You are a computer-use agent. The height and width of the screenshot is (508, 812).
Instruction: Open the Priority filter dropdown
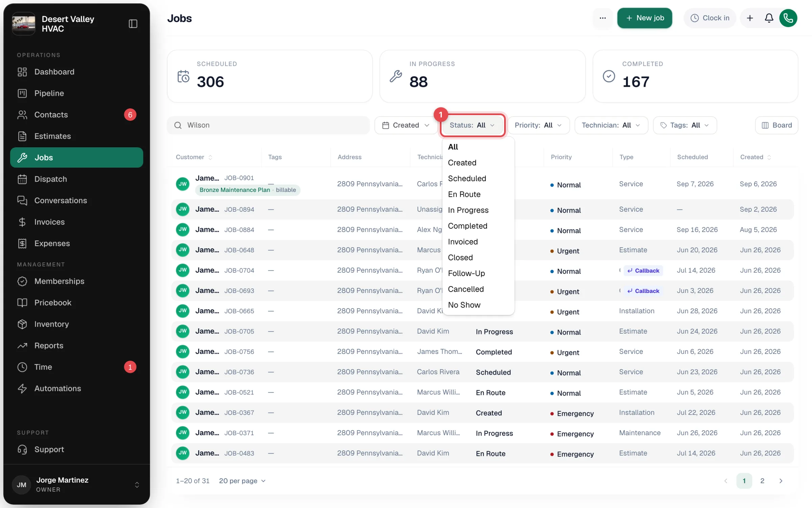[538, 125]
